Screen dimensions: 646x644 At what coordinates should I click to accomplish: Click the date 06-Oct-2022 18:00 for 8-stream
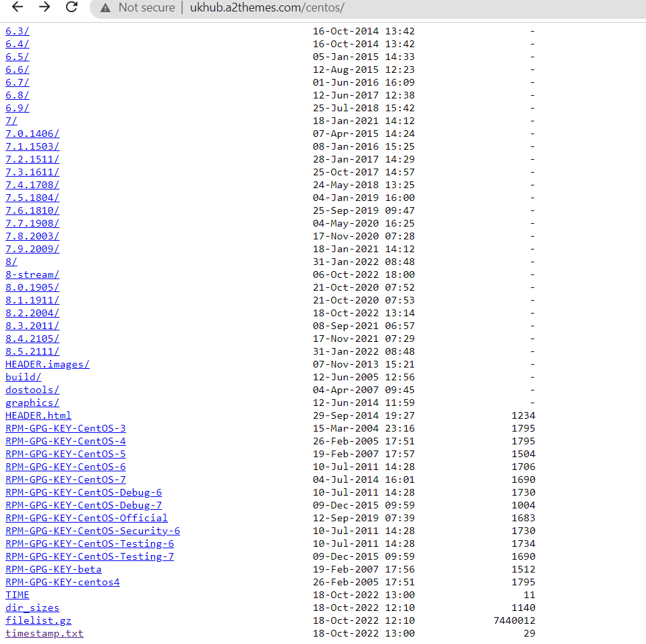coord(363,275)
